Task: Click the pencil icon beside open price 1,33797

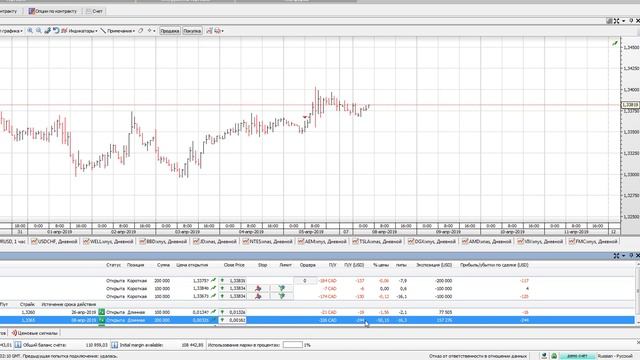Action: click(x=213, y=280)
